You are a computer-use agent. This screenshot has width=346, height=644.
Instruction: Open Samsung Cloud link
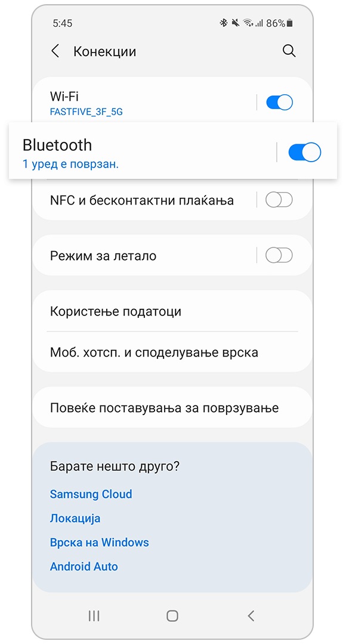pos(91,494)
